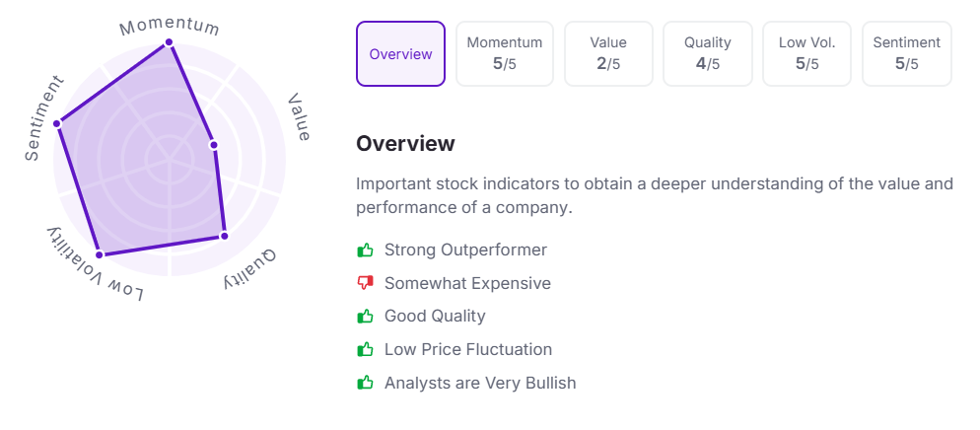Select the Overview tab
Image resolution: width=980 pixels, height=430 pixels.
point(400,54)
